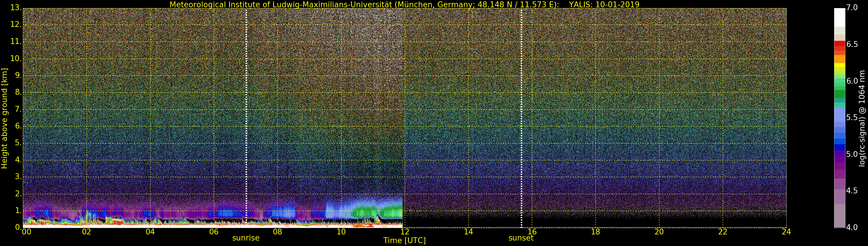Viewport: 868px width, 246px height.
Task: Click the time axis tick label 22
Action: click(723, 232)
